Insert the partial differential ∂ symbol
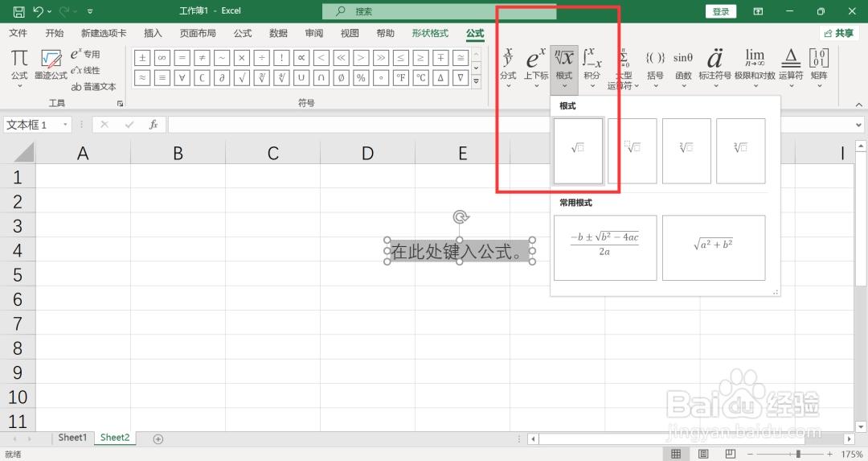Screen dimensions: 868x461 [x=222, y=78]
